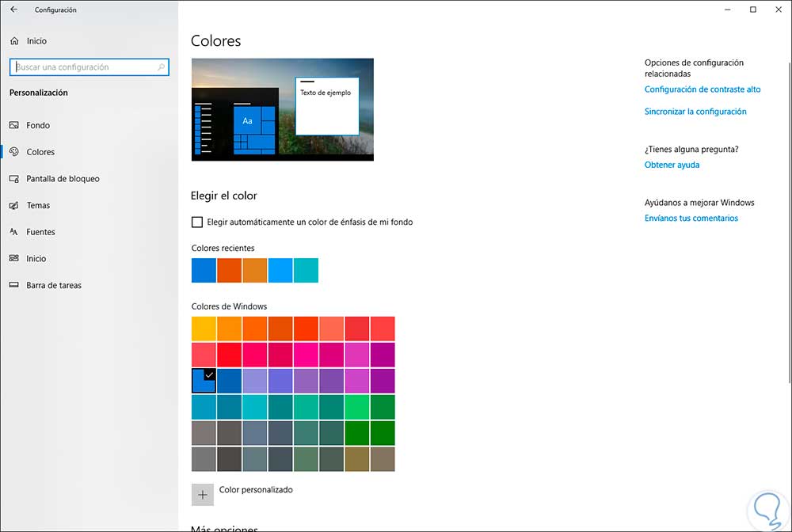792x532 pixels.
Task: Select the darker blue swatch beside the checked one
Action: coord(230,381)
